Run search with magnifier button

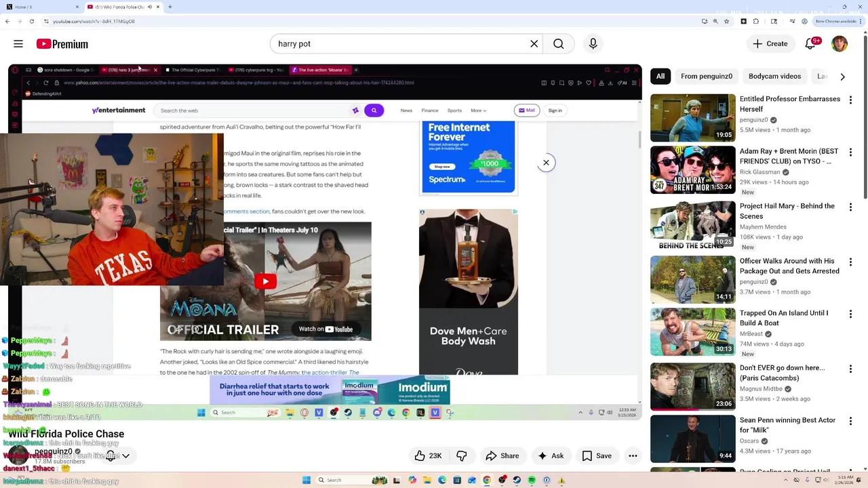coord(559,44)
